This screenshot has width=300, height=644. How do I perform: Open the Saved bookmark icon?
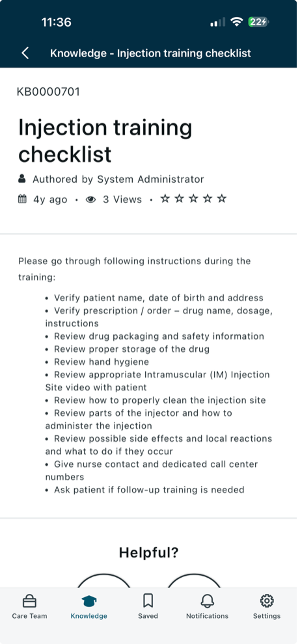(148, 601)
